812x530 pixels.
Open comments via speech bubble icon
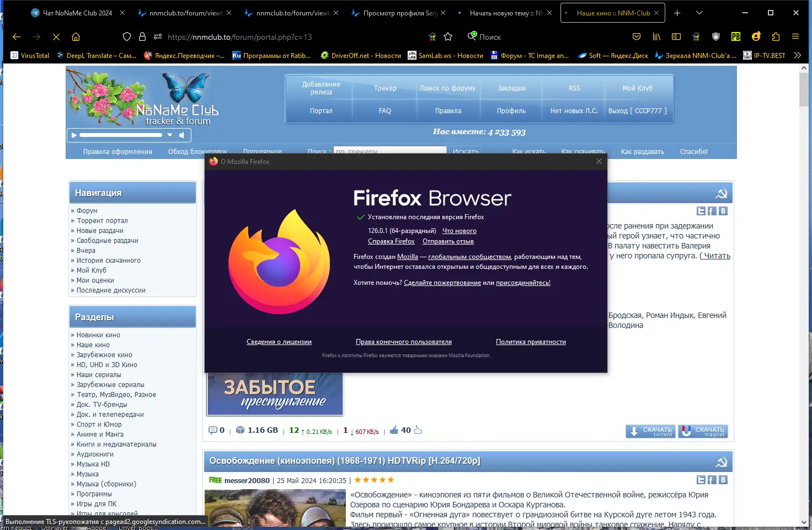click(213, 430)
